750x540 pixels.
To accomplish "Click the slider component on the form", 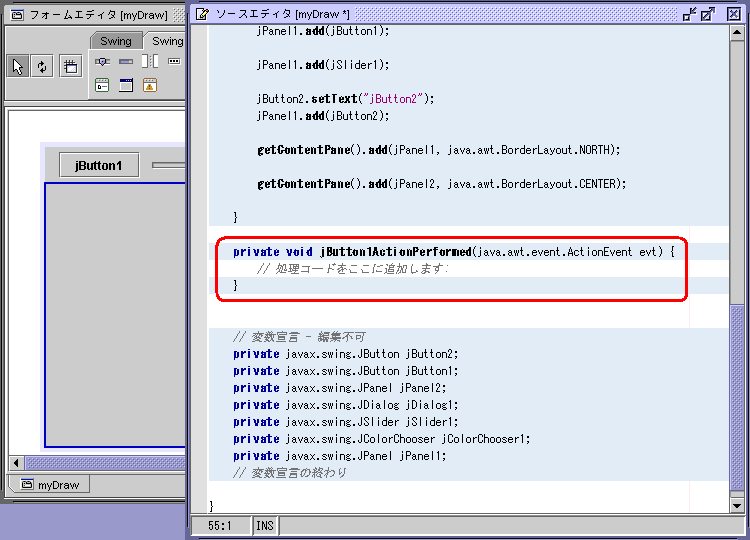I will (168, 165).
